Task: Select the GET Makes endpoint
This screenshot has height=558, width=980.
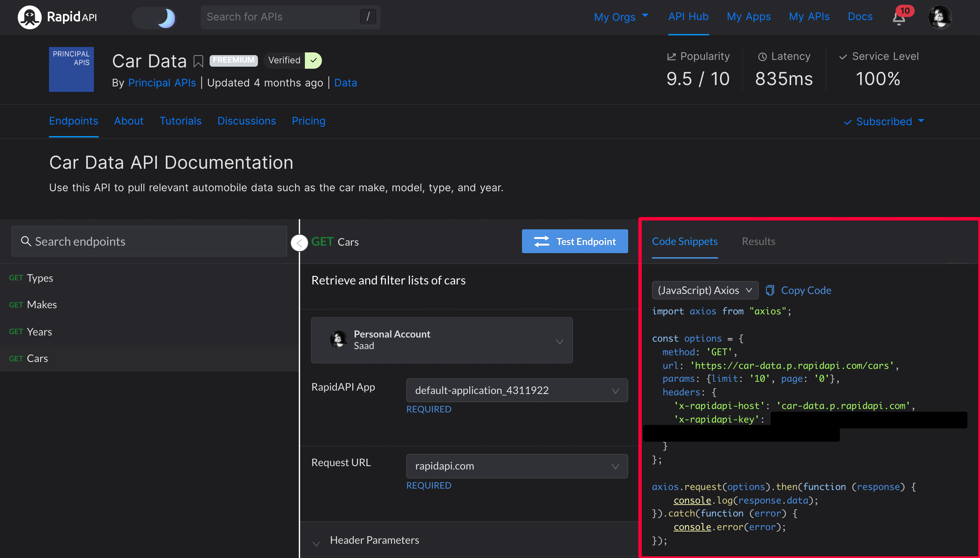Action: (x=42, y=305)
